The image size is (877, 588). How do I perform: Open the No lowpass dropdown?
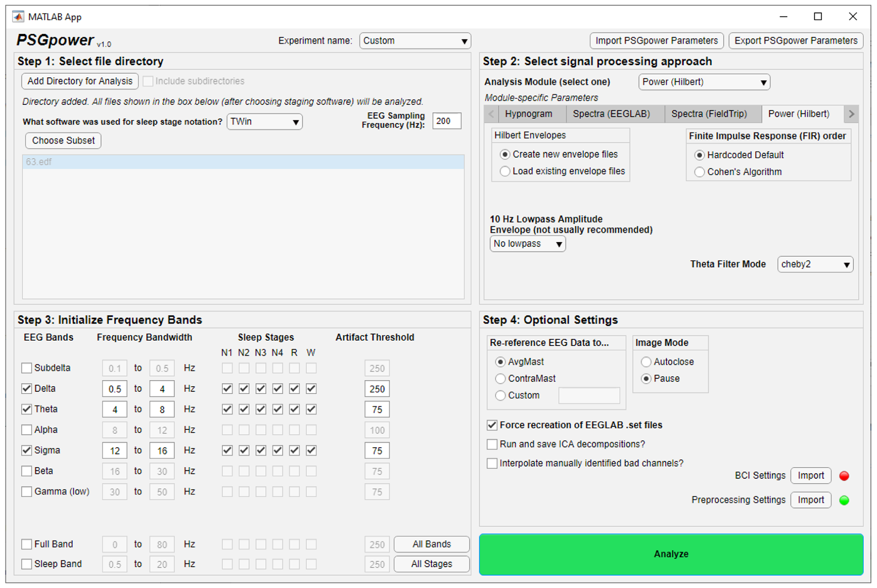[527, 243]
